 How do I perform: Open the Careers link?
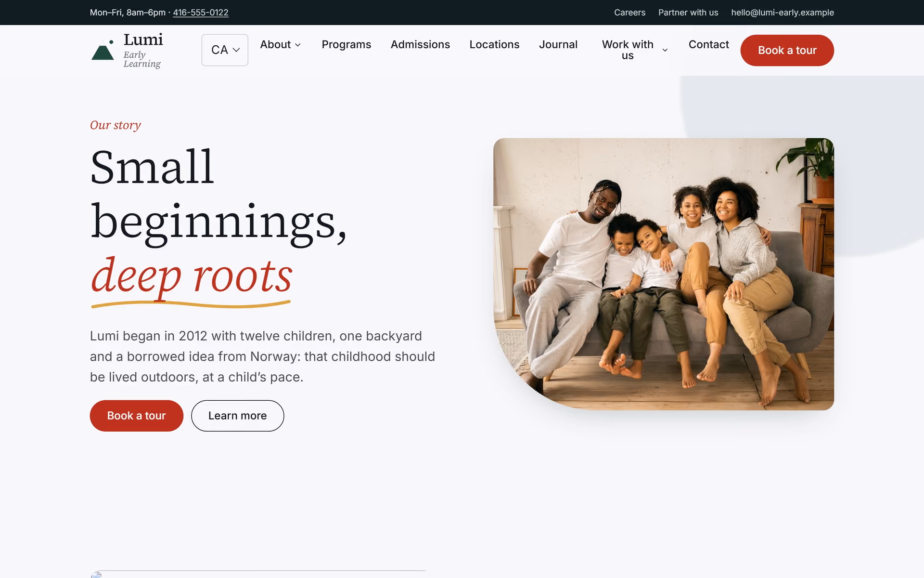point(629,13)
